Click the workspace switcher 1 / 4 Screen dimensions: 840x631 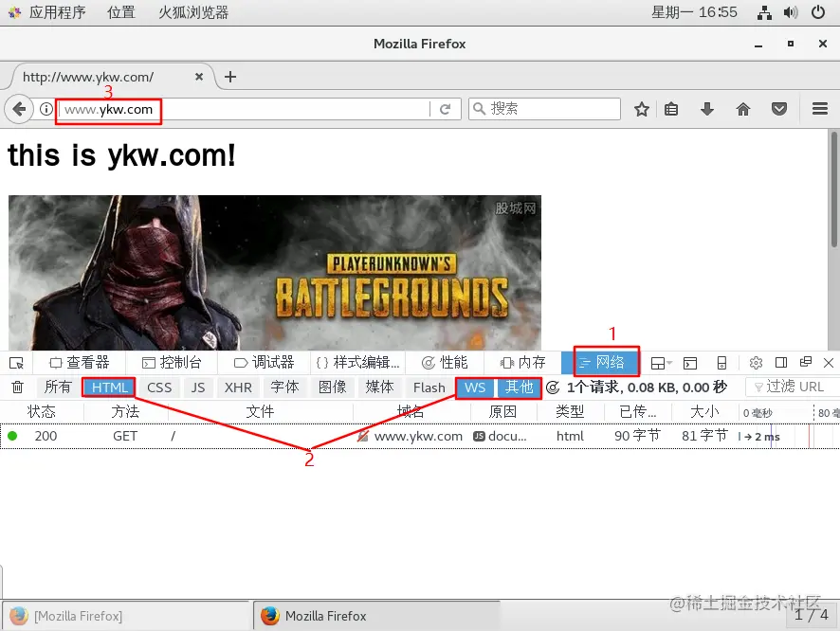(811, 614)
